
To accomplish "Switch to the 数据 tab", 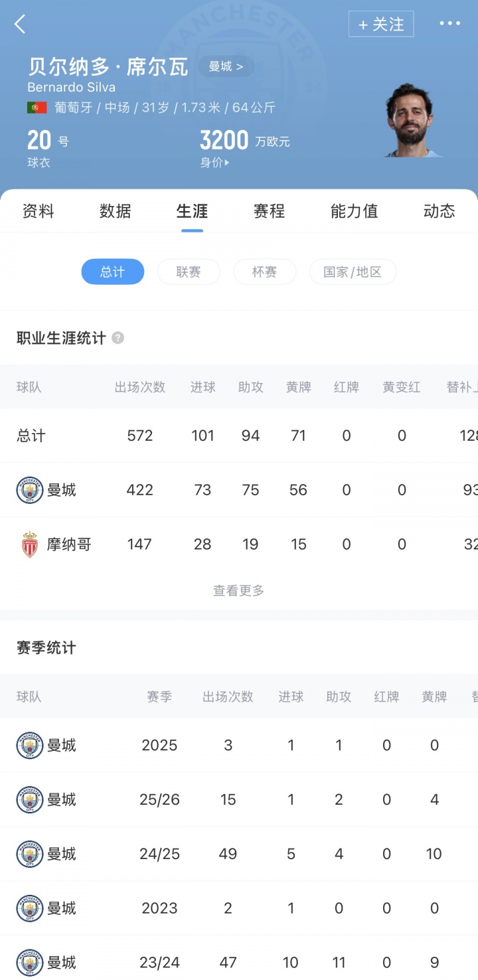I will (116, 211).
